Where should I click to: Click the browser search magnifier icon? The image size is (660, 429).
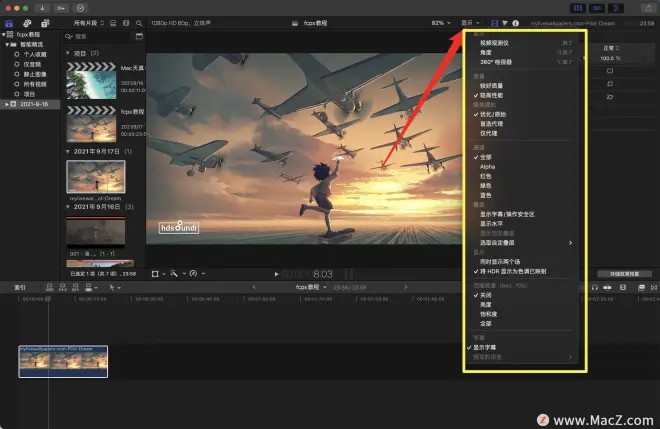click(139, 23)
